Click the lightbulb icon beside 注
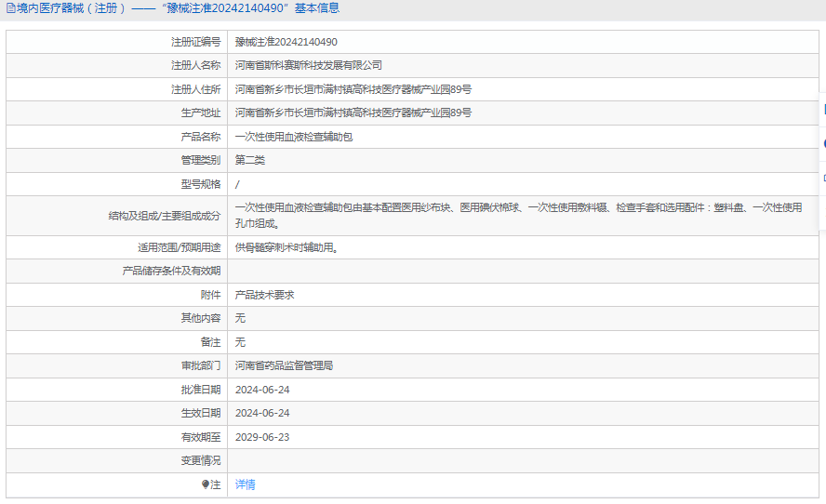Viewport: 826px width, 504px height. click(206, 484)
